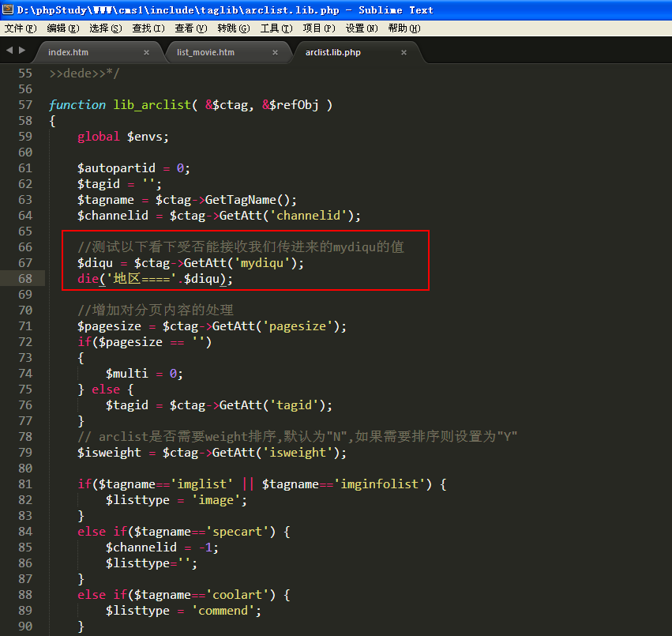This screenshot has width=672, height=636.
Task: Click the arclist weight comment on line 78
Action: [x=297, y=437]
